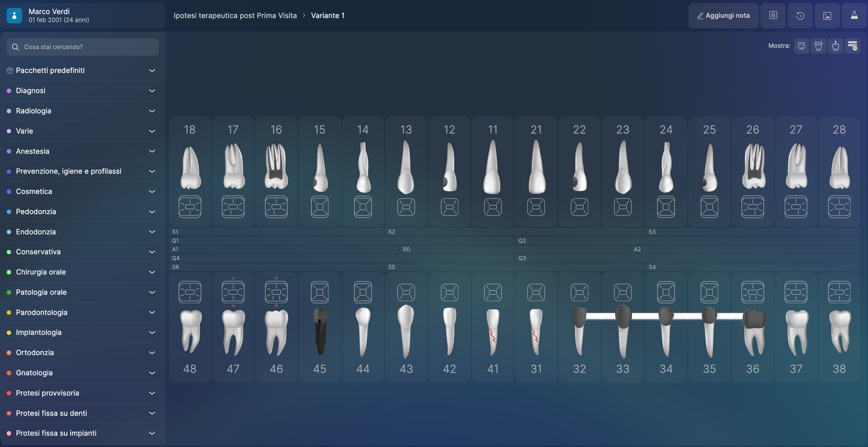Select the implant on tooth 45
The width and height of the screenshot is (868, 447).
[320, 331]
